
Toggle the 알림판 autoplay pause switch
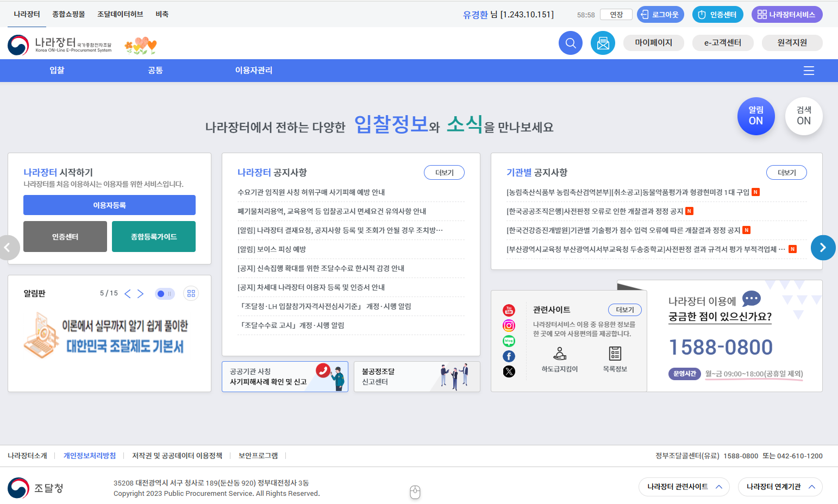point(165,294)
